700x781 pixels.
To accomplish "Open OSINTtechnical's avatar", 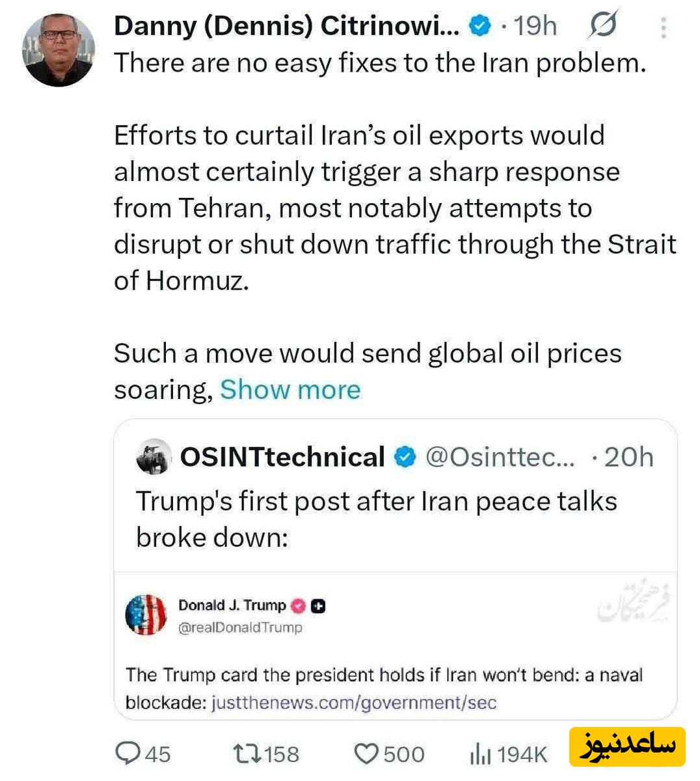I will click(x=154, y=457).
